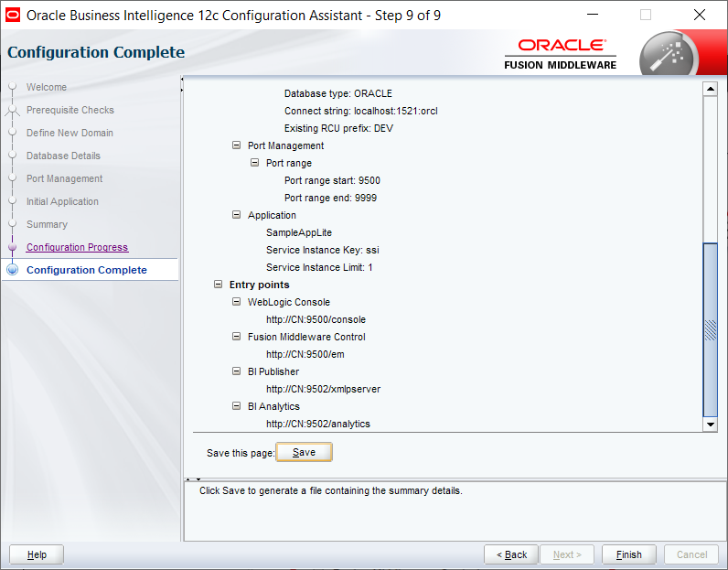Image resolution: width=728 pixels, height=570 pixels.
Task: Click the scrollbar up arrow button
Action: tap(711, 89)
